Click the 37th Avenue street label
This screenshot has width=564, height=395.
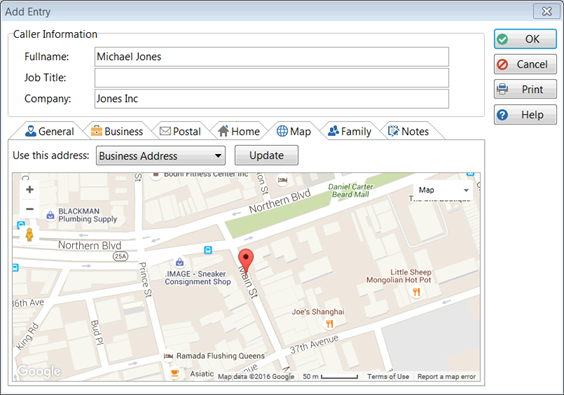coord(314,344)
